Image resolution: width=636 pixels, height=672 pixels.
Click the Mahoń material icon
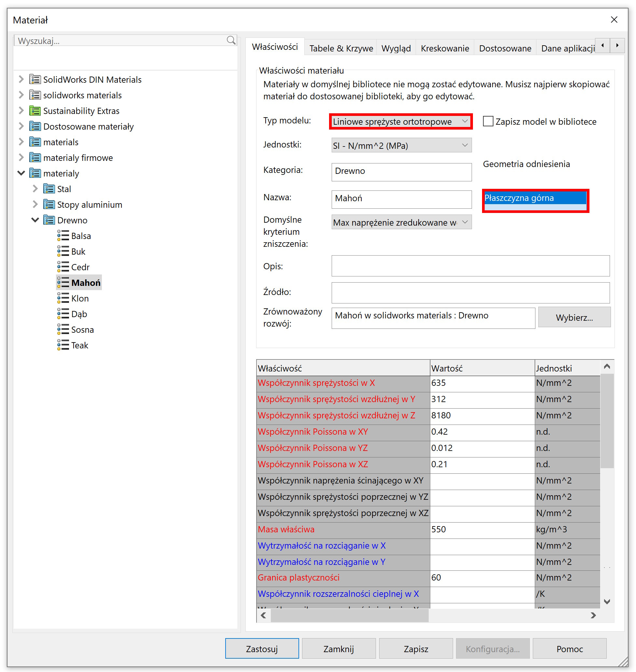point(63,282)
